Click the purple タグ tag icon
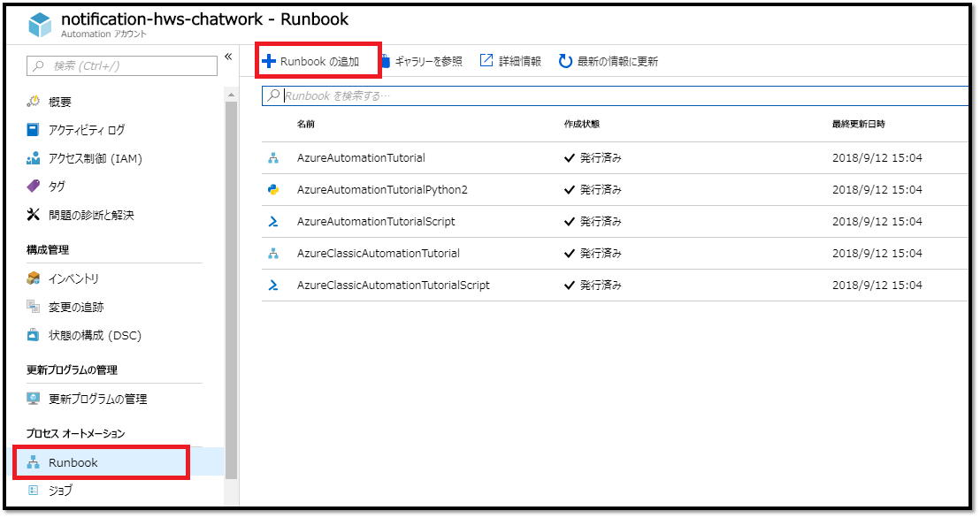Screen dimensions: 980x518 pos(33,186)
